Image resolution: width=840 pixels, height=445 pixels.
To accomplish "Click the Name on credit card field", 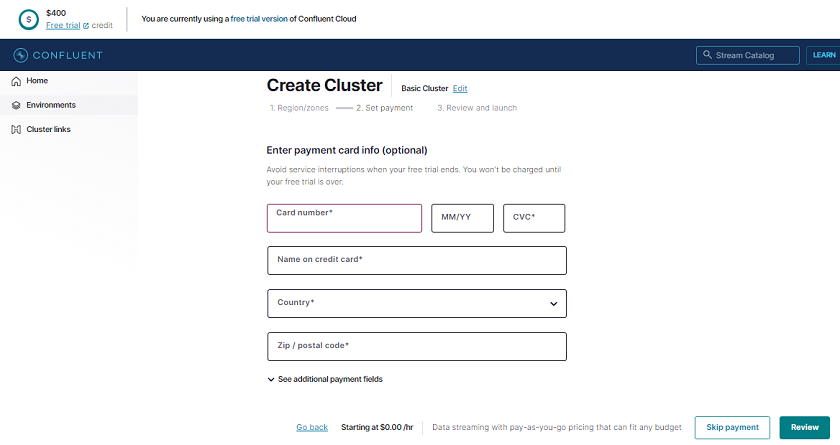I will [x=416, y=260].
